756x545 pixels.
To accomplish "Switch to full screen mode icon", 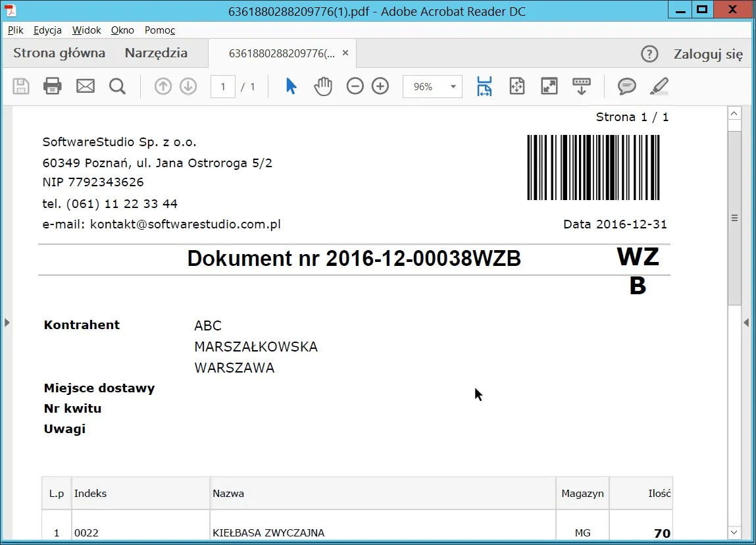I will pos(549,86).
